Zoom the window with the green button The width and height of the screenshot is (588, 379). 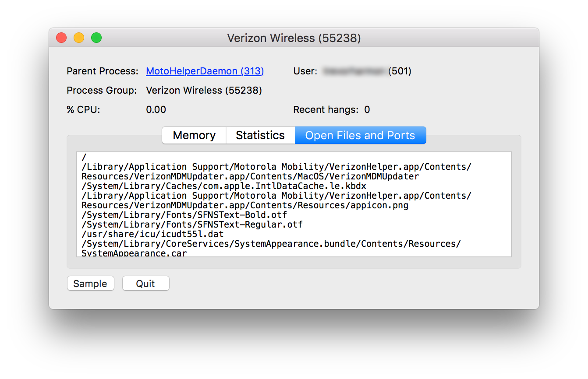click(x=96, y=38)
